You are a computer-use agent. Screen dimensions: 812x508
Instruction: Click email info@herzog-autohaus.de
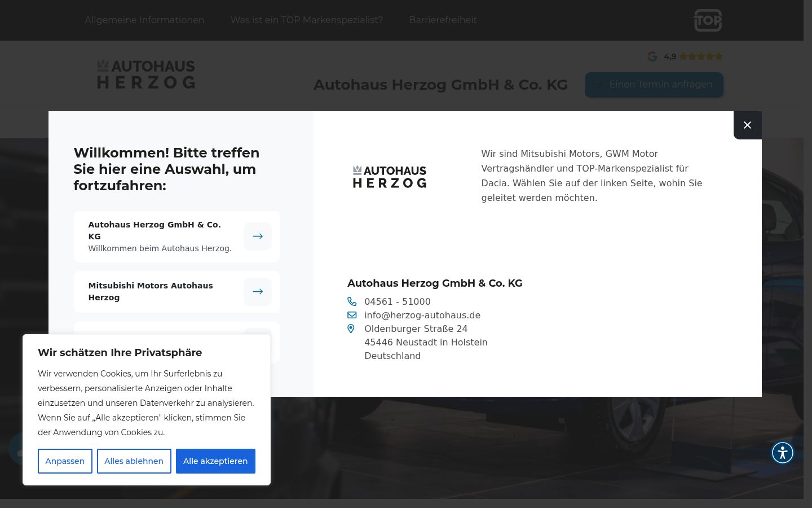pos(422,315)
